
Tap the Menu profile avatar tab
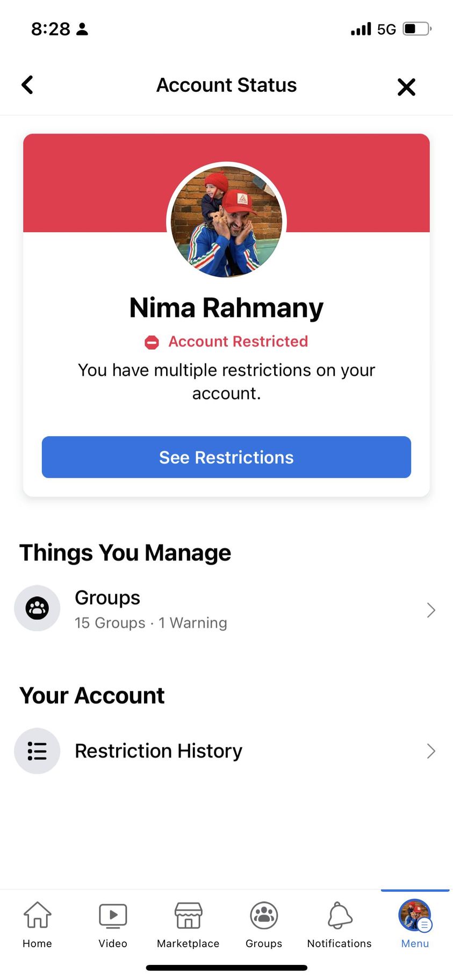[x=415, y=916]
